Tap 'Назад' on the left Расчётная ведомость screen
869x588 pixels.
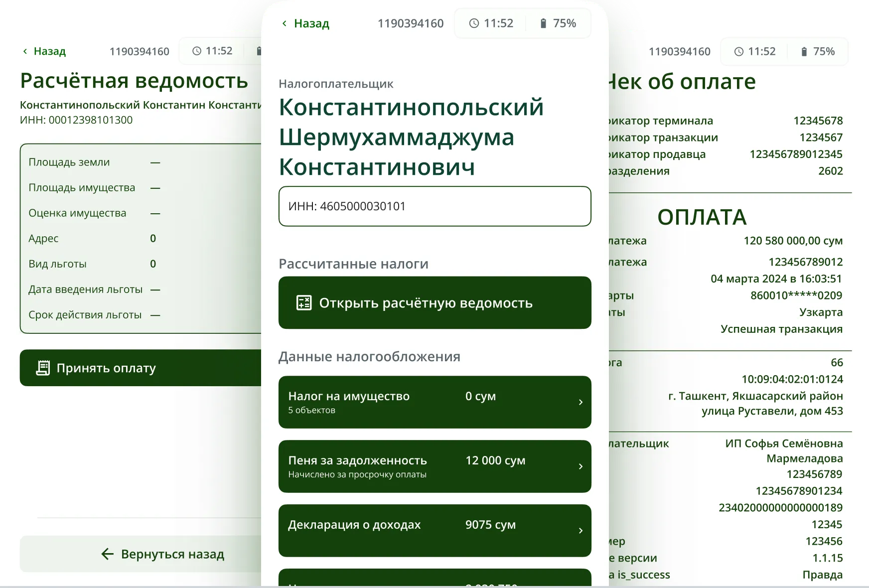click(x=50, y=51)
